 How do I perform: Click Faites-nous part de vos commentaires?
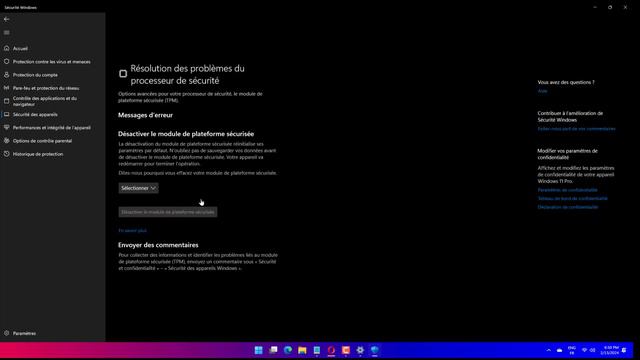click(576, 129)
